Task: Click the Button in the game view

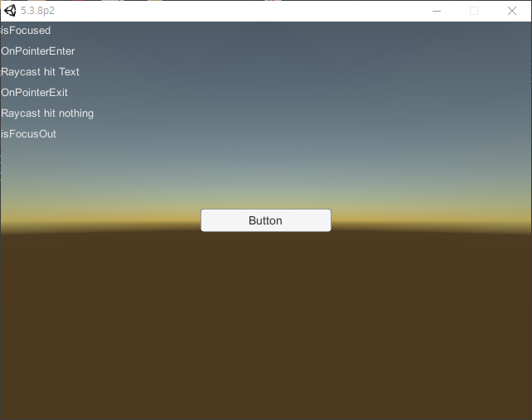Action: tap(266, 220)
